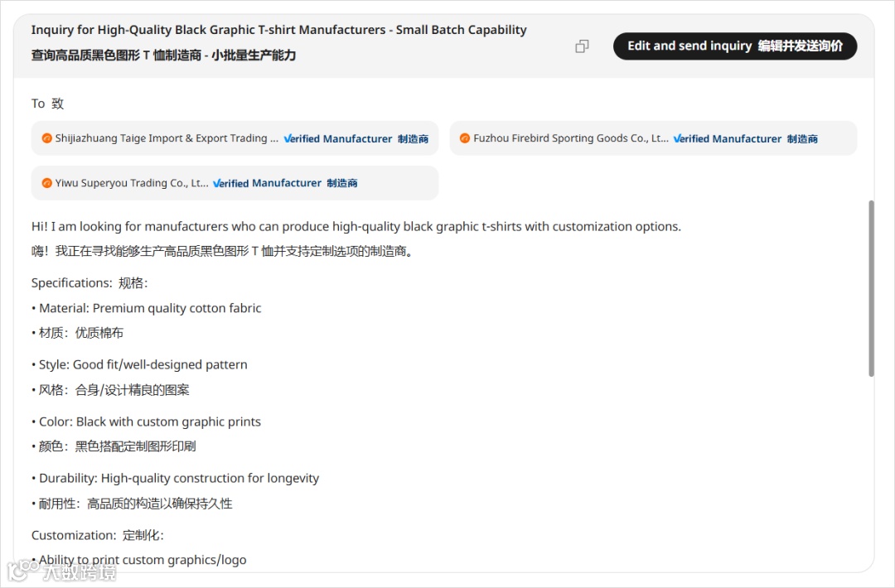
Task: Click the orange icon beside Yiwu Superyou
Action: pos(47,183)
